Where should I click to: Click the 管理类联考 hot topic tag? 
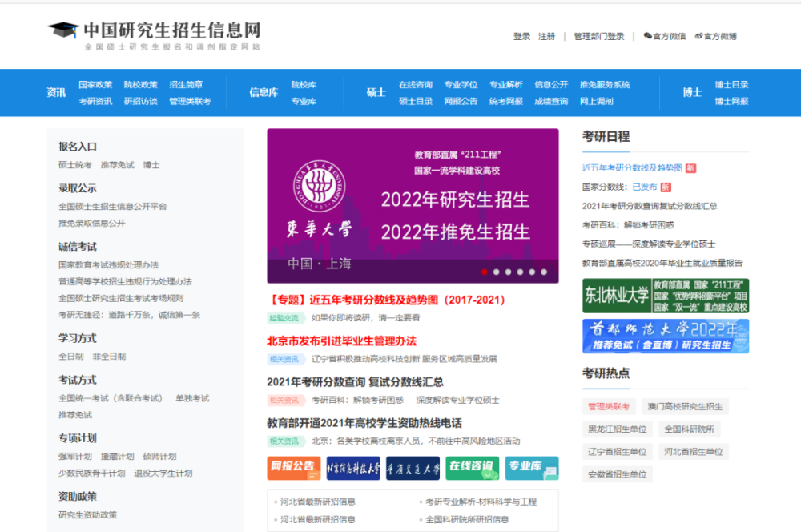pos(609,407)
